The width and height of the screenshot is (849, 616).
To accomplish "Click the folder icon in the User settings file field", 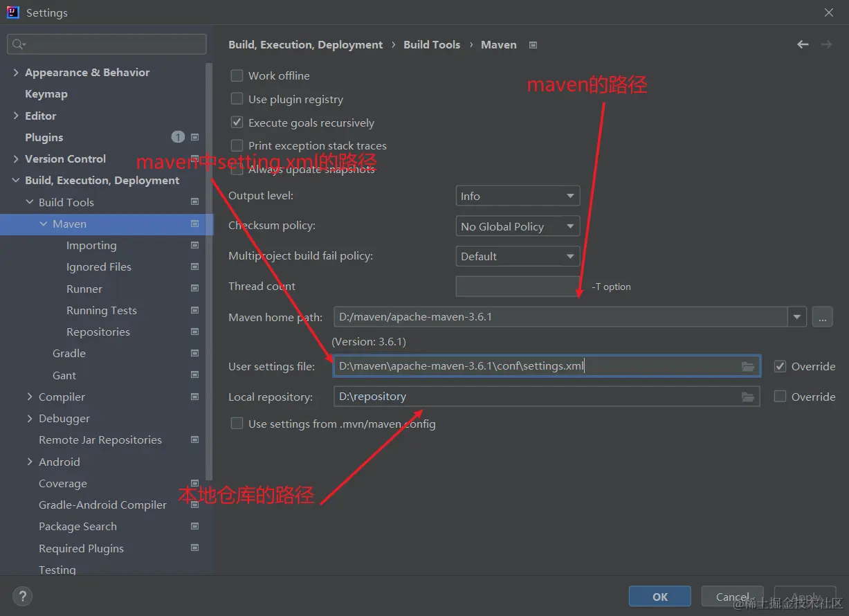I will [748, 366].
